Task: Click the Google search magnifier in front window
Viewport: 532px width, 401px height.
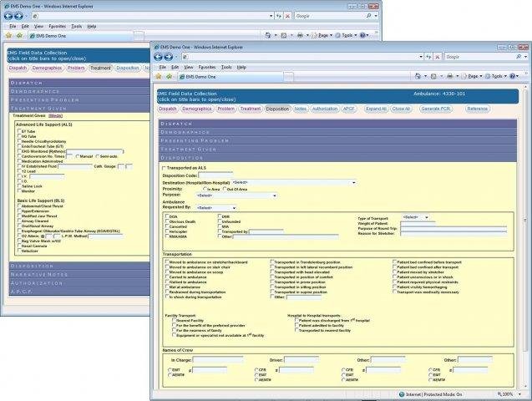Action: coord(519,57)
